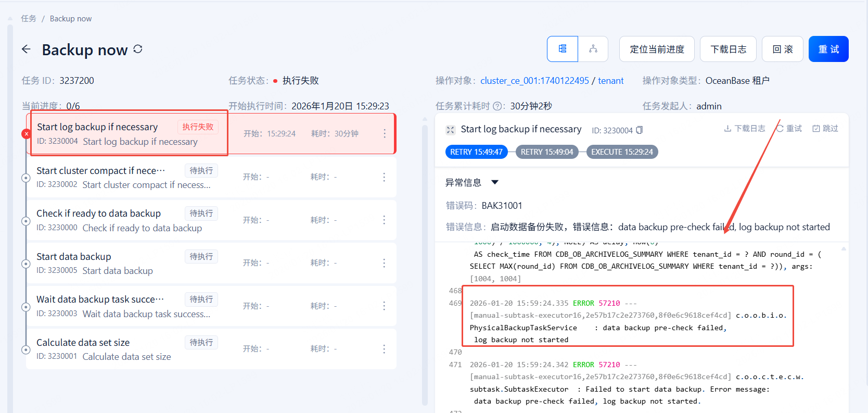Open the cluster_ce_001:1740122495 link
868x413 pixels.
click(534, 81)
